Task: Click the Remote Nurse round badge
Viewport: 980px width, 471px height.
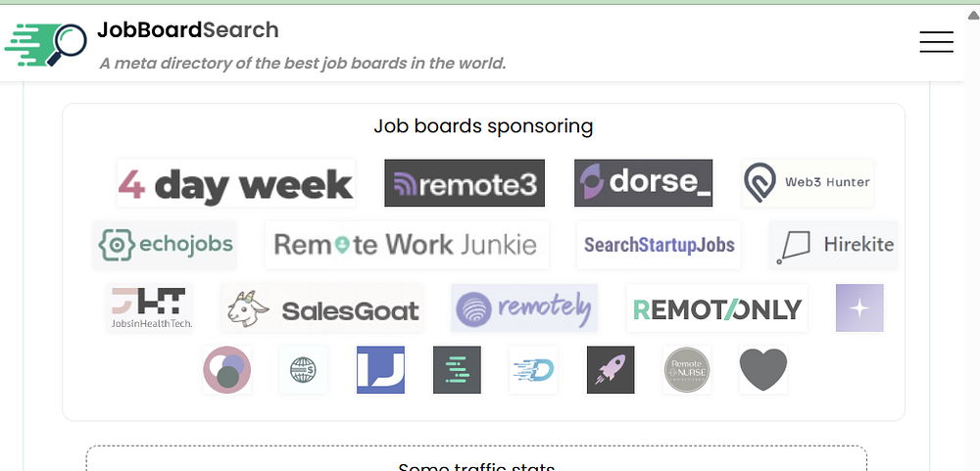Action: pyautogui.click(x=687, y=370)
